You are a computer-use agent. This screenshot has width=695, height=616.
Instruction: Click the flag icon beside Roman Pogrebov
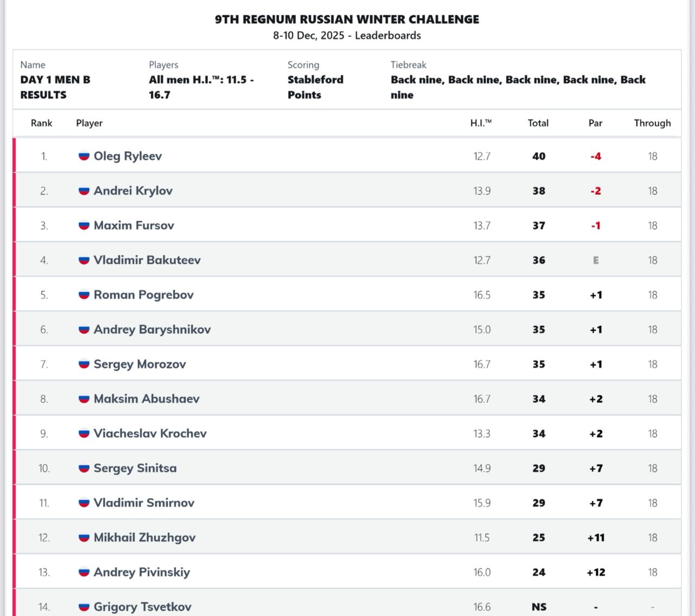(x=84, y=295)
